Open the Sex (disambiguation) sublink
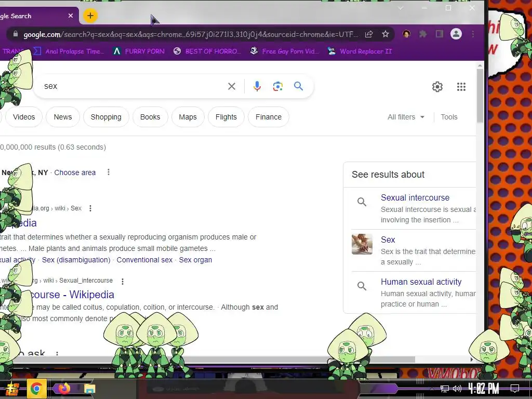Viewport: 532px width, 399px height. click(x=76, y=260)
